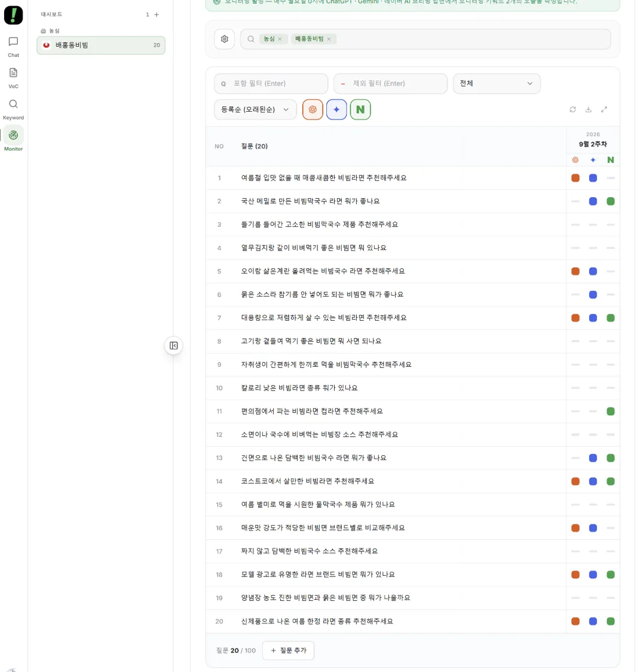Open question 소면이나 국수에 비벼먹는 비빔장 소스
The height and width of the screenshot is (672, 643).
319,435
